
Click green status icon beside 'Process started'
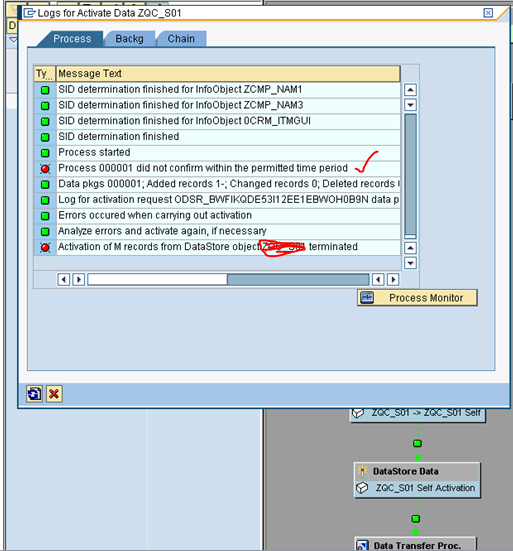45,153
